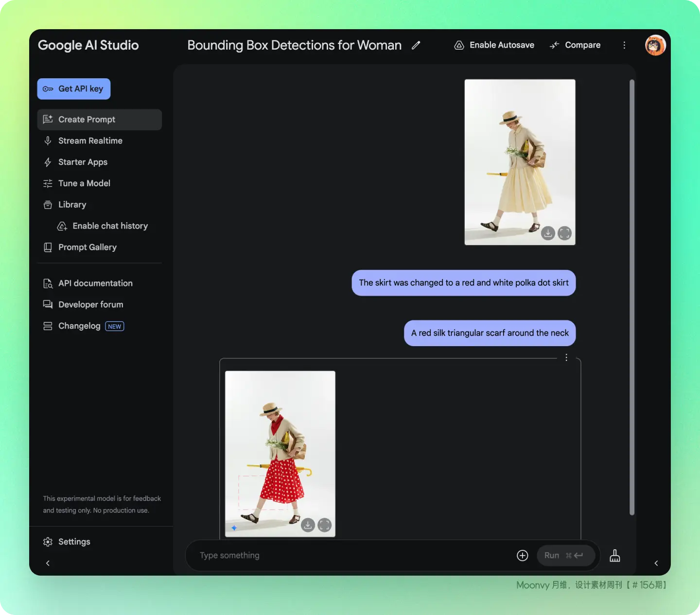This screenshot has width=700, height=615.
Task: Open fullscreen view of generated polka dot image
Action: pos(324,525)
